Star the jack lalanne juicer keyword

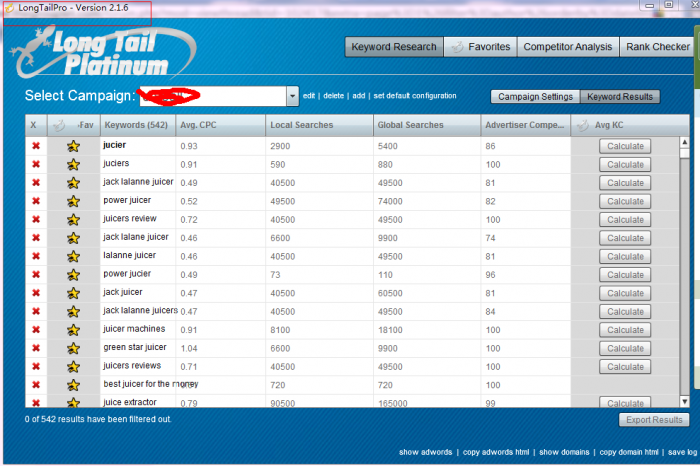pyautogui.click(x=73, y=183)
